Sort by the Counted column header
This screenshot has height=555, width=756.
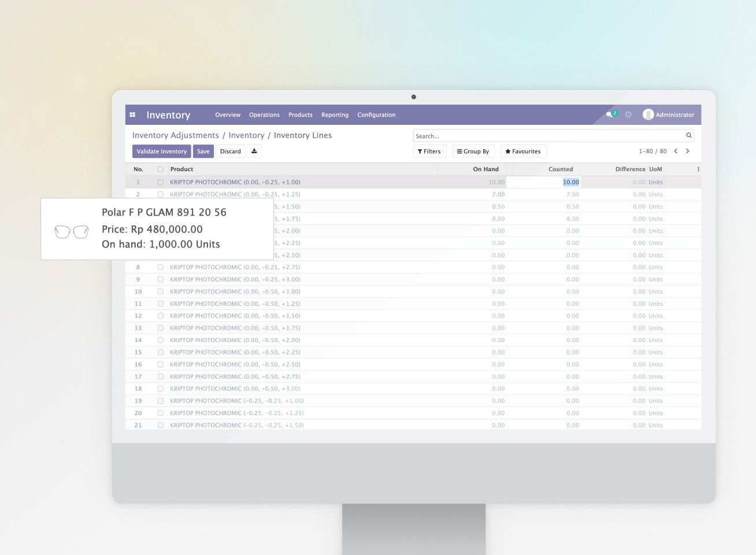tap(561, 169)
